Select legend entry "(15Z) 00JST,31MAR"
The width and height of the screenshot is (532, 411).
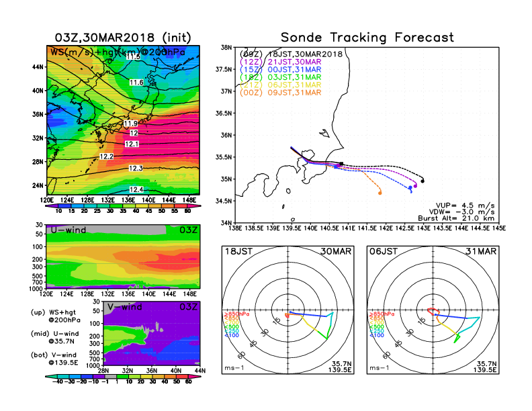click(280, 70)
